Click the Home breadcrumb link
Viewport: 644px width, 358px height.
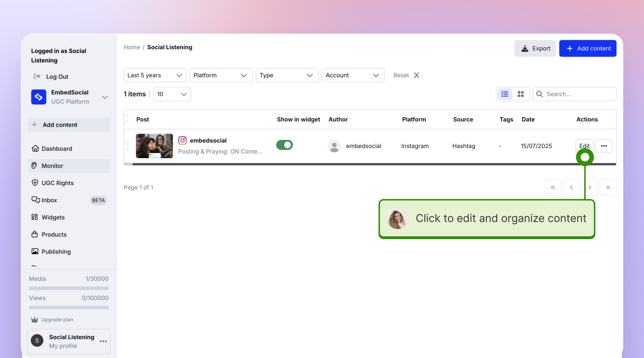tap(132, 47)
